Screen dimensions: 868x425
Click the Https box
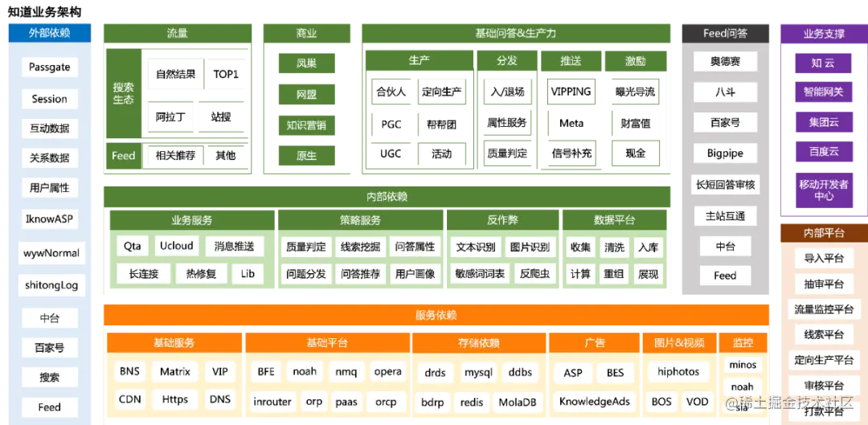(x=175, y=399)
